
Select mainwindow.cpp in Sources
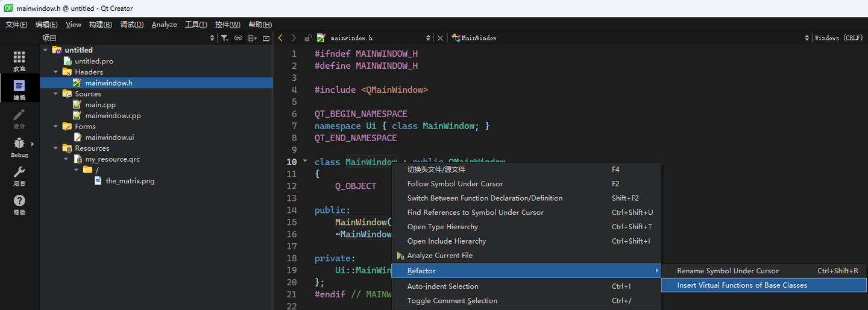pyautogui.click(x=113, y=116)
